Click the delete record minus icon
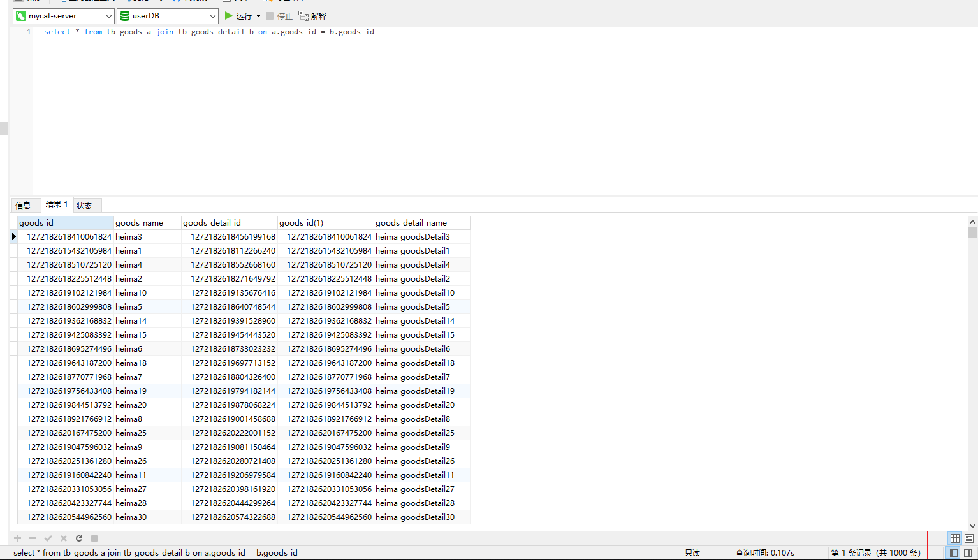 pos(33,538)
